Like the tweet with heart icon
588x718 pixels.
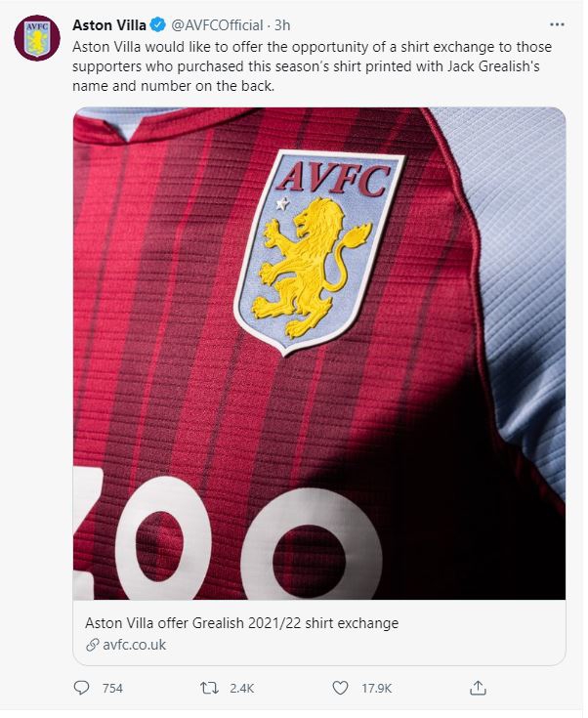[340, 688]
